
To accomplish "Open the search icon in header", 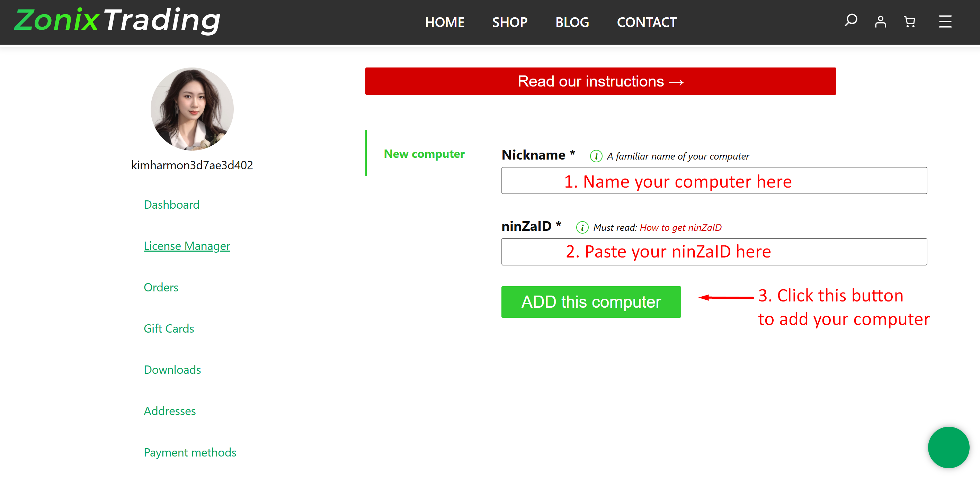I will coord(850,20).
